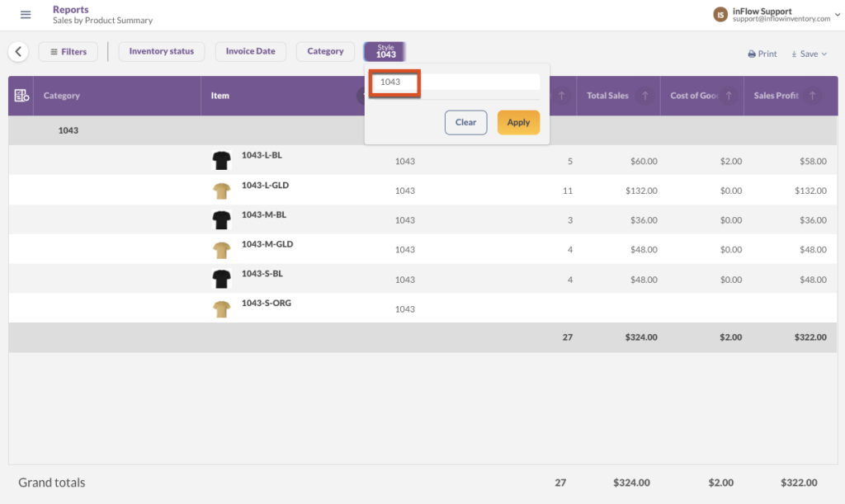Viewport: 845px width, 504px height.
Task: Click the IS user avatar icon
Action: coord(720,14)
